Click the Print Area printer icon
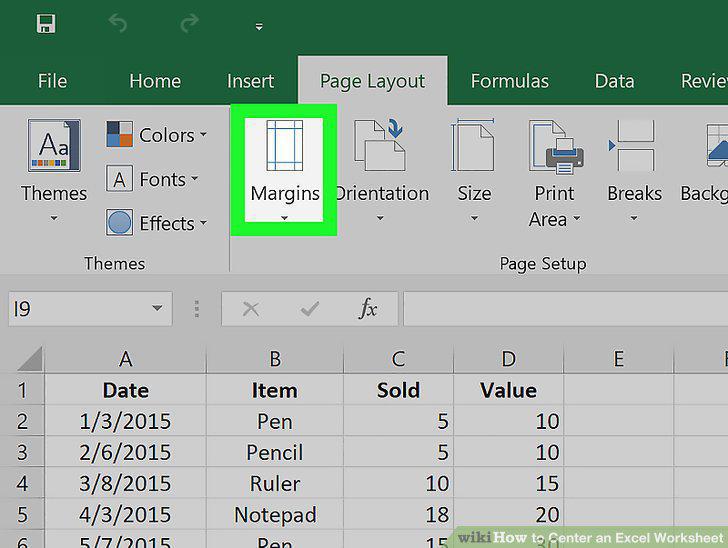 point(556,147)
